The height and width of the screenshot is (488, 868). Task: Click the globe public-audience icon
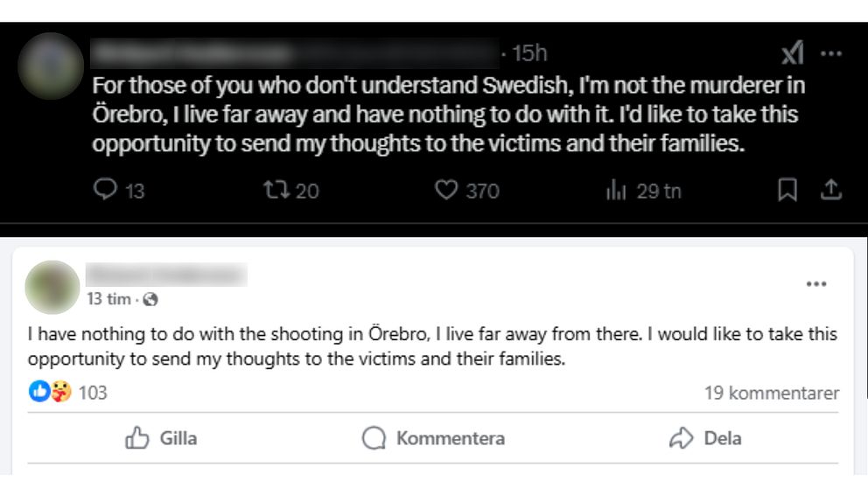point(150,299)
